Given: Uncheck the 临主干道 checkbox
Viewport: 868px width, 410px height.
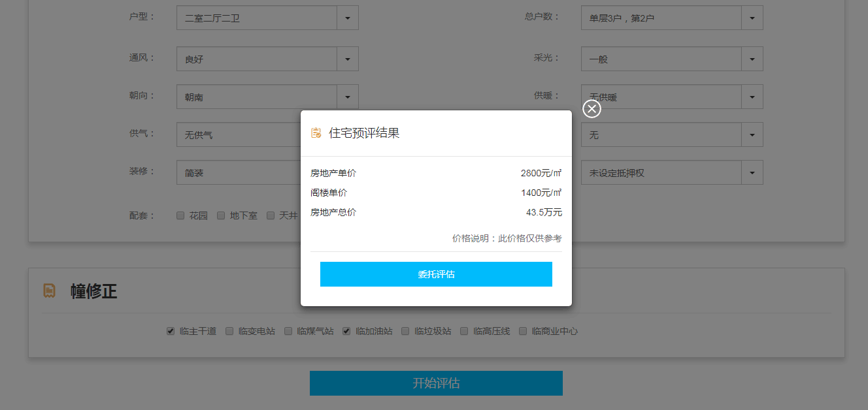Looking at the screenshot, I should (171, 331).
